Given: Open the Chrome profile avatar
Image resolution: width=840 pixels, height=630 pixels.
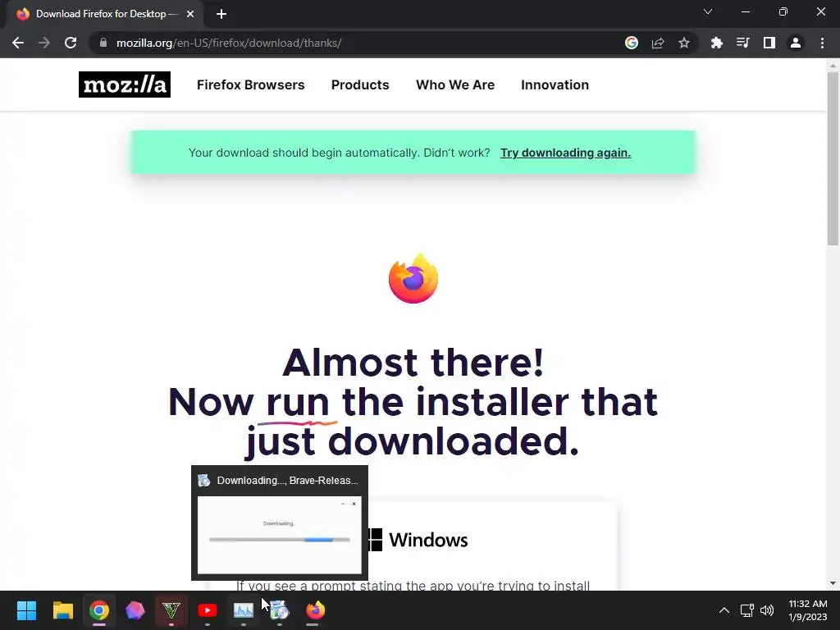Looking at the screenshot, I should [796, 43].
